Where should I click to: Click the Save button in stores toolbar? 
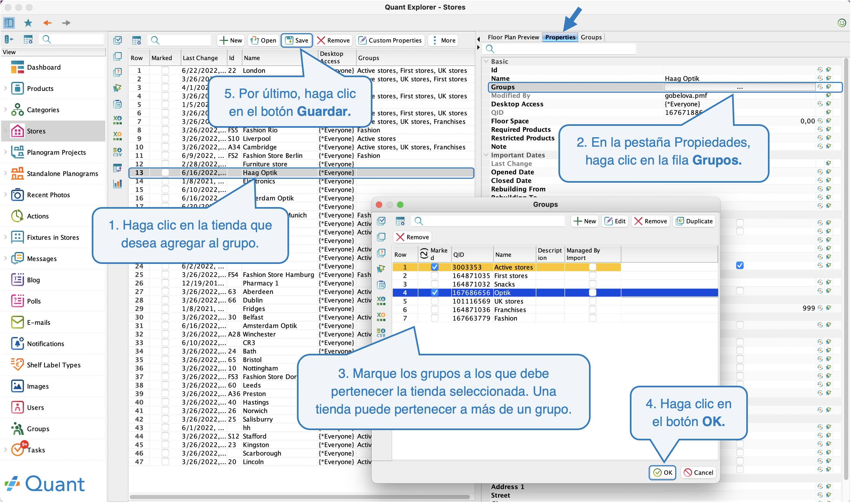pyautogui.click(x=297, y=40)
